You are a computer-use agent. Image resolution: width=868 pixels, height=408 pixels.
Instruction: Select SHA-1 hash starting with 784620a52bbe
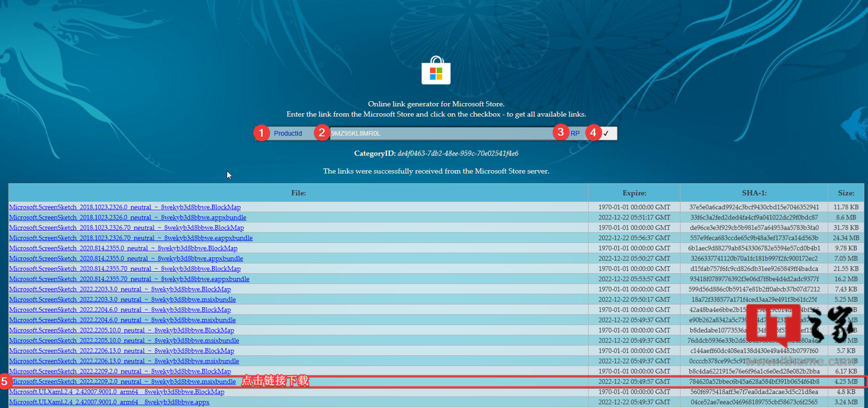pos(754,381)
